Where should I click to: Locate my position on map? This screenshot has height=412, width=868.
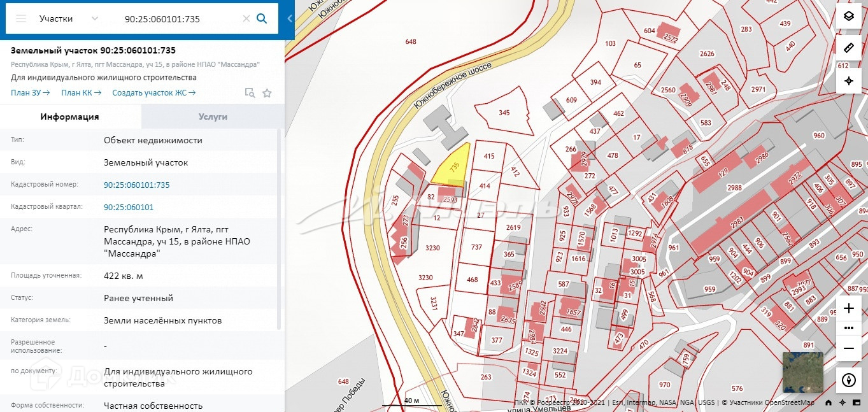click(848, 81)
